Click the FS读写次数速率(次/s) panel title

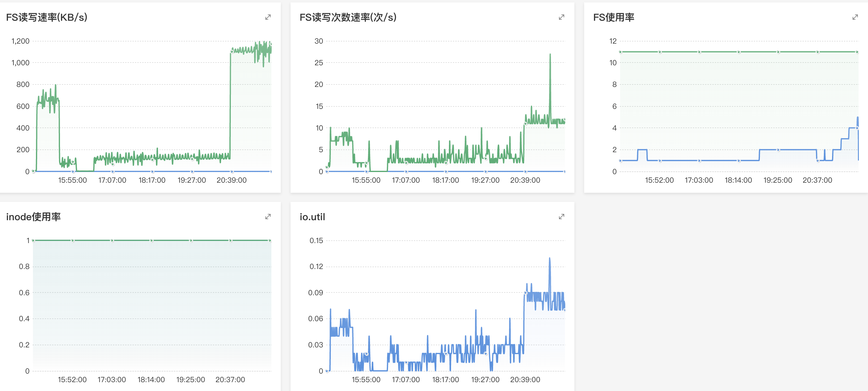[x=348, y=17]
